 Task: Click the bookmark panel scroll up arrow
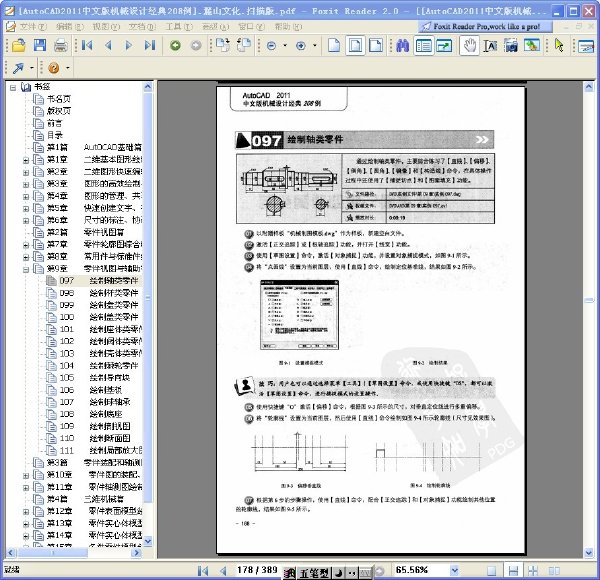(148, 87)
